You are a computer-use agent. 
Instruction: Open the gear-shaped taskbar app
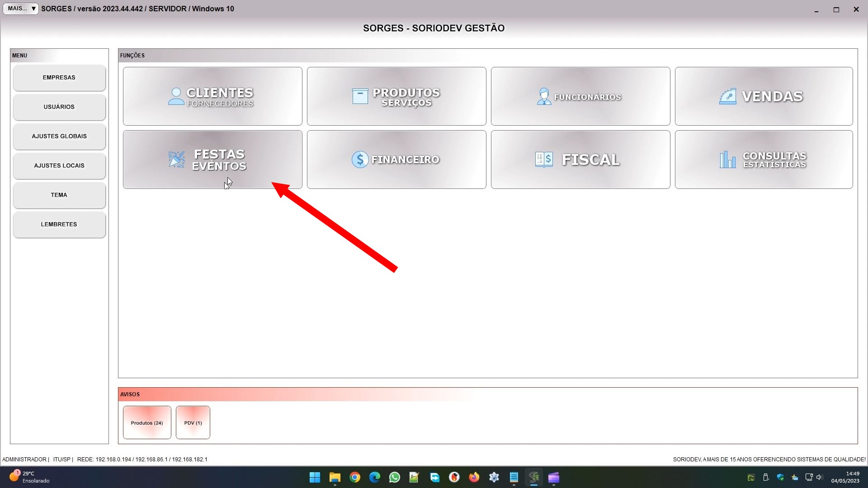click(x=494, y=477)
